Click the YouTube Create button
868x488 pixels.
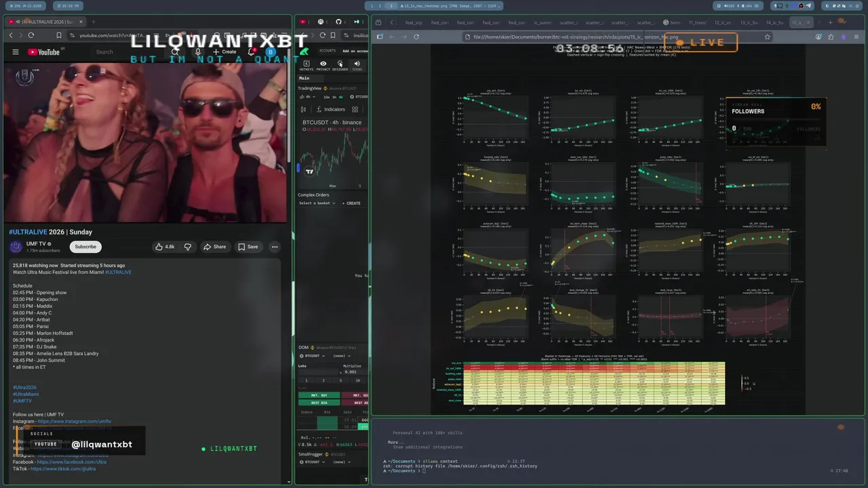point(224,52)
